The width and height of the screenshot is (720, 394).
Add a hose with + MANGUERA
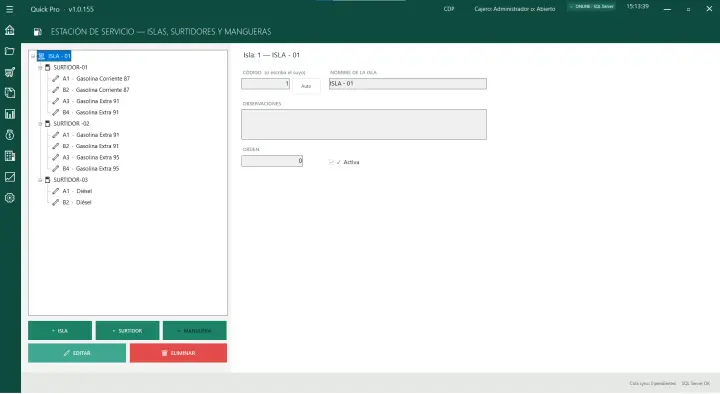(x=195, y=331)
